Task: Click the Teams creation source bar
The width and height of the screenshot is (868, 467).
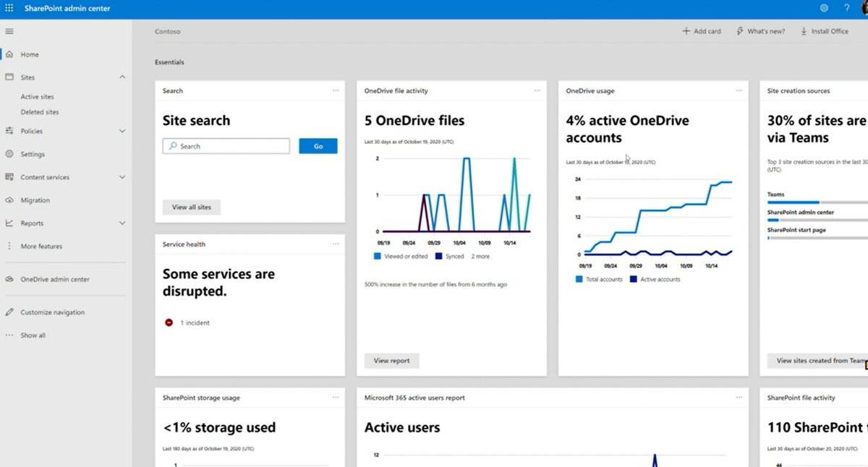Action: pyautogui.click(x=817, y=202)
